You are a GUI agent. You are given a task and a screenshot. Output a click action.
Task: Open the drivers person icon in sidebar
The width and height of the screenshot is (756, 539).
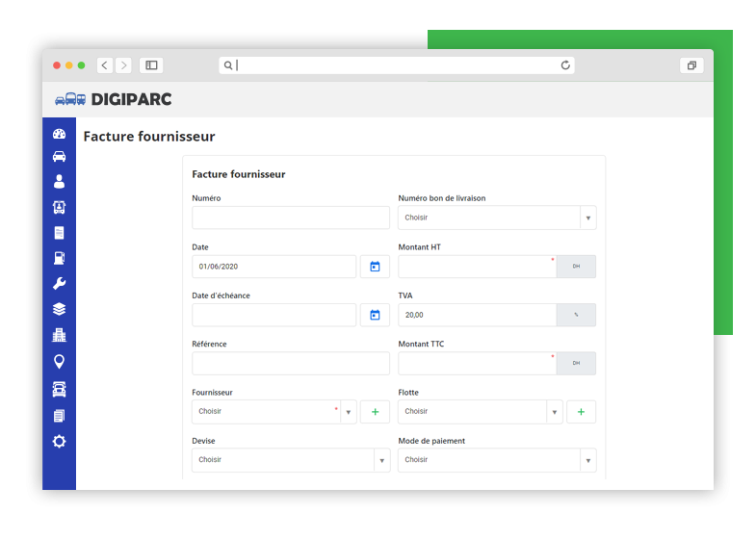(60, 182)
